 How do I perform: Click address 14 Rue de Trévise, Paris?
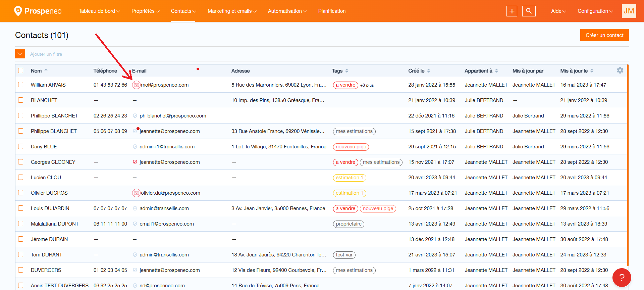click(x=275, y=286)
